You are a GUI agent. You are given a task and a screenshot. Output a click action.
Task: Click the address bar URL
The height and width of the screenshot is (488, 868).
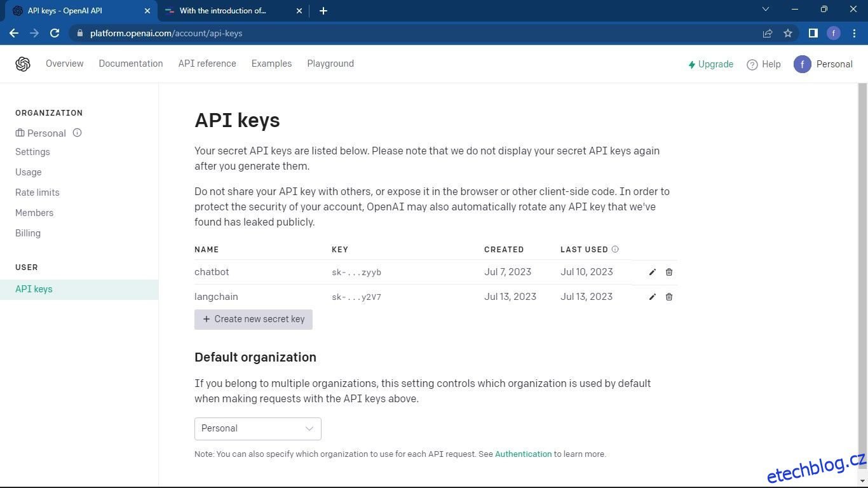coord(166,33)
